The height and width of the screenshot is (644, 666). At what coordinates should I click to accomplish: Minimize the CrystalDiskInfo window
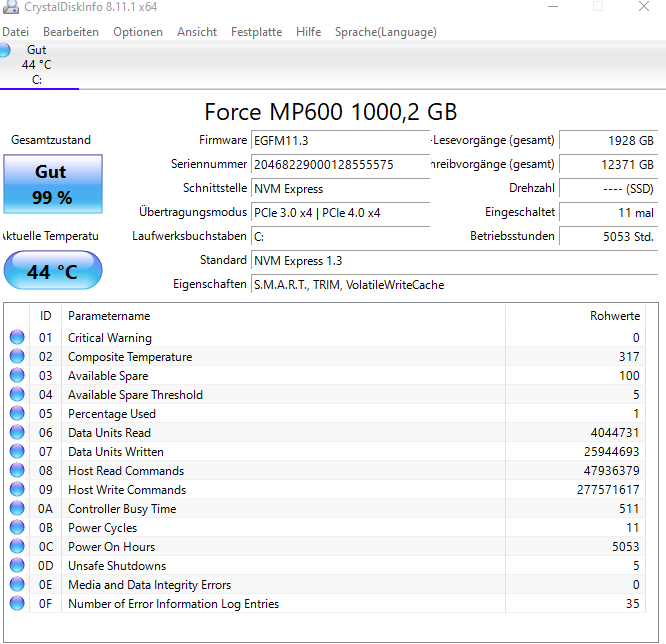point(553,7)
